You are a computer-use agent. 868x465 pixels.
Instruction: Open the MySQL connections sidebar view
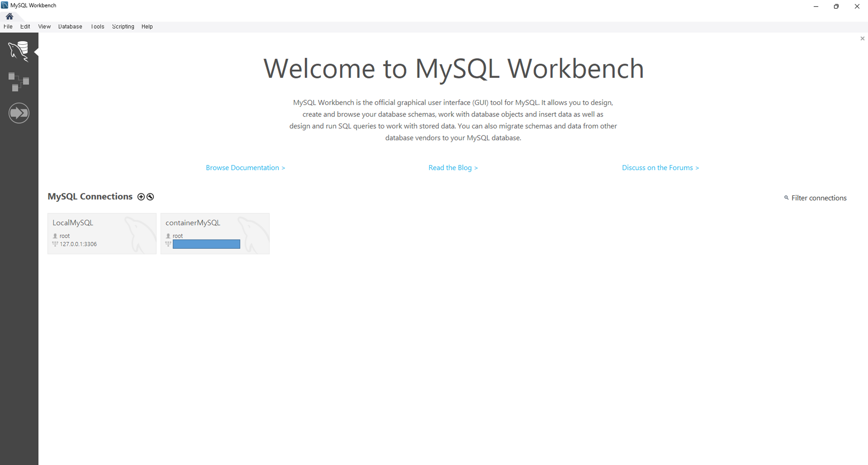coord(19,51)
